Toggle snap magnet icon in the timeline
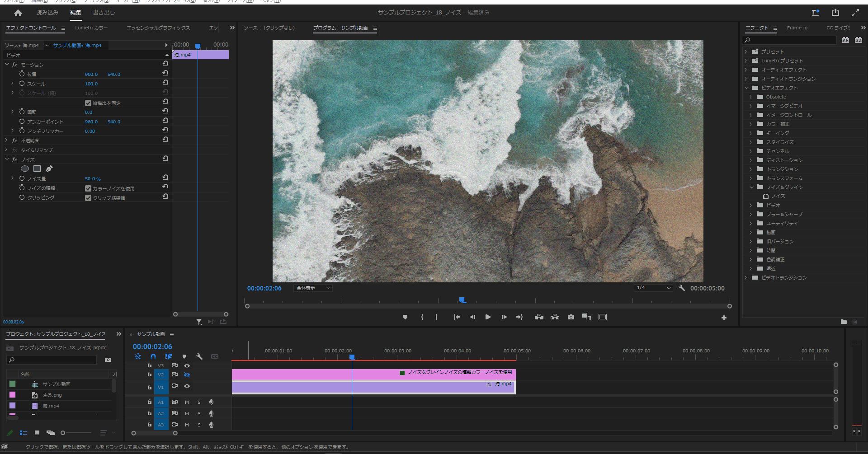 click(x=153, y=356)
